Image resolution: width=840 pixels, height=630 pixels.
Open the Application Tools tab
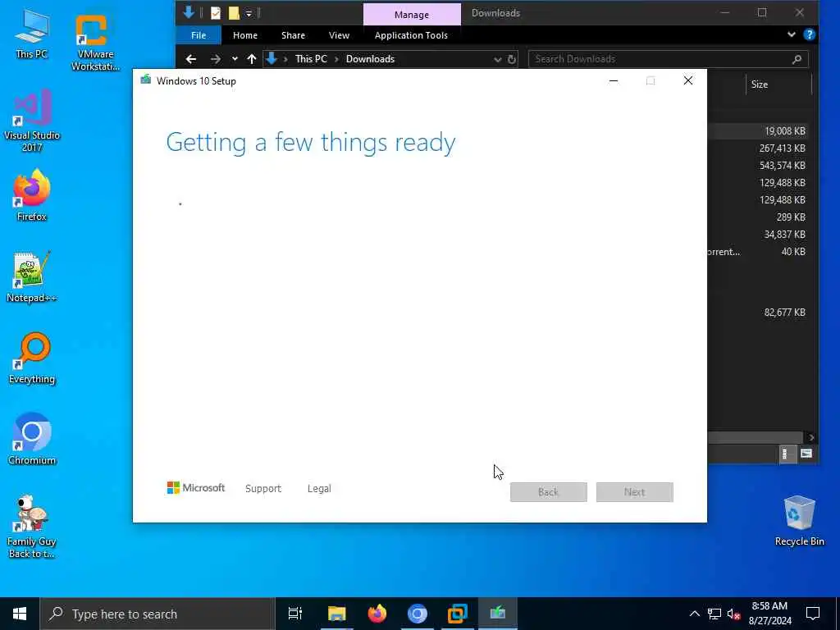(x=412, y=35)
